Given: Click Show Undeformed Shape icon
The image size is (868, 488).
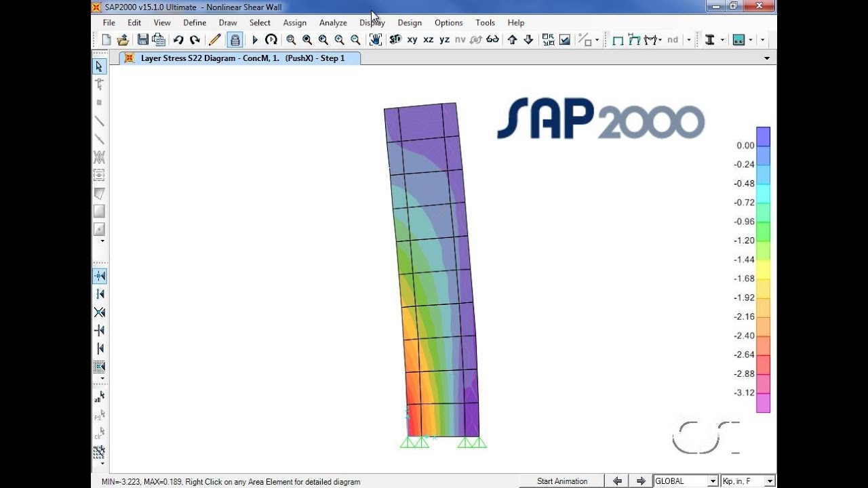Looking at the screenshot, I should tap(618, 40).
